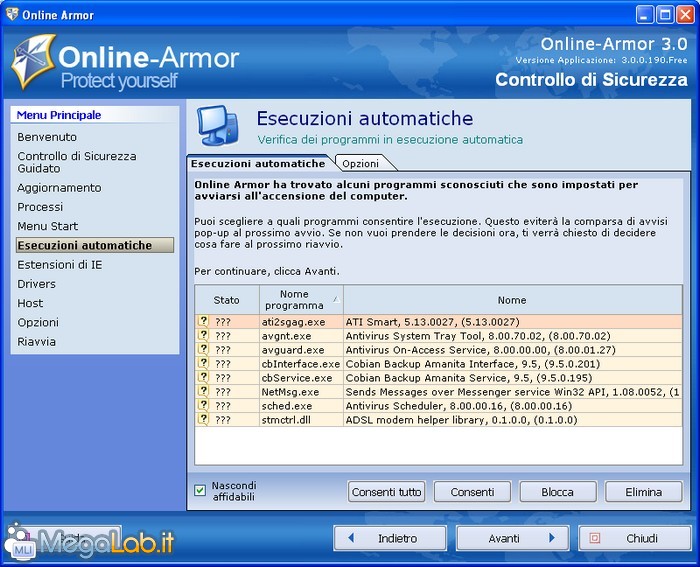700x567 pixels.
Task: Click the Stato column header
Action: click(227, 300)
